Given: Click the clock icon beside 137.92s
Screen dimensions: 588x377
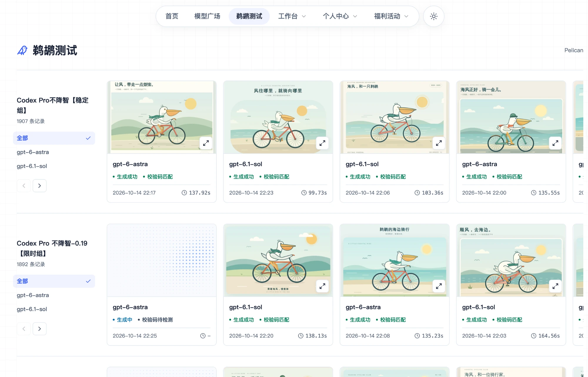Looking at the screenshot, I should pos(184,193).
